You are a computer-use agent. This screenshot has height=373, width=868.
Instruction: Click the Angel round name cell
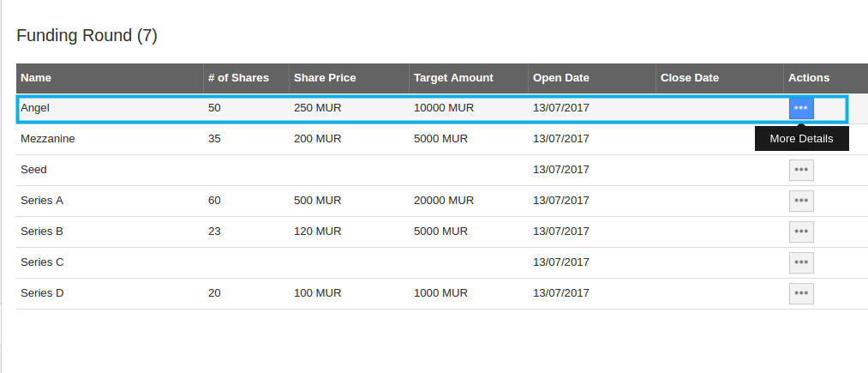[x=36, y=108]
